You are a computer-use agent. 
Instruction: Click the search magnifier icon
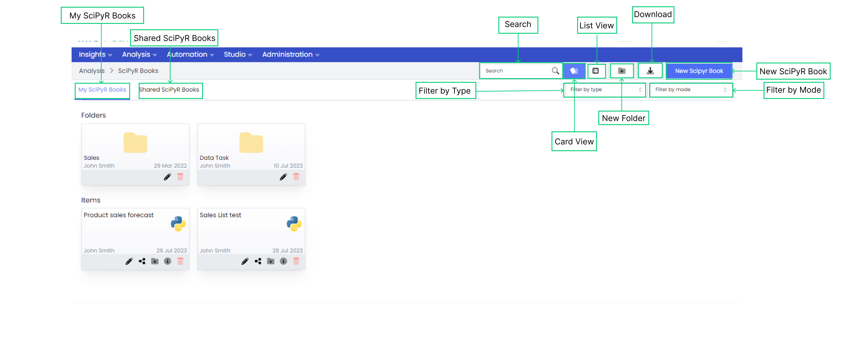tap(555, 71)
